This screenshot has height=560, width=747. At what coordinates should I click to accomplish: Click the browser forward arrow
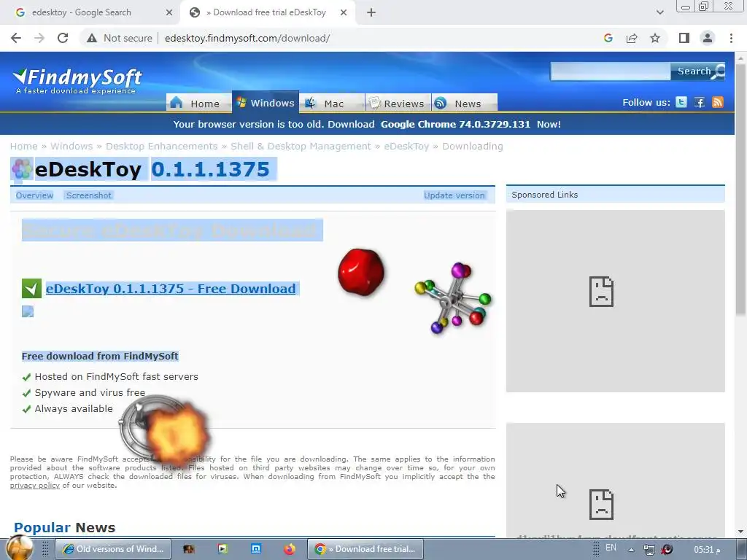39,38
